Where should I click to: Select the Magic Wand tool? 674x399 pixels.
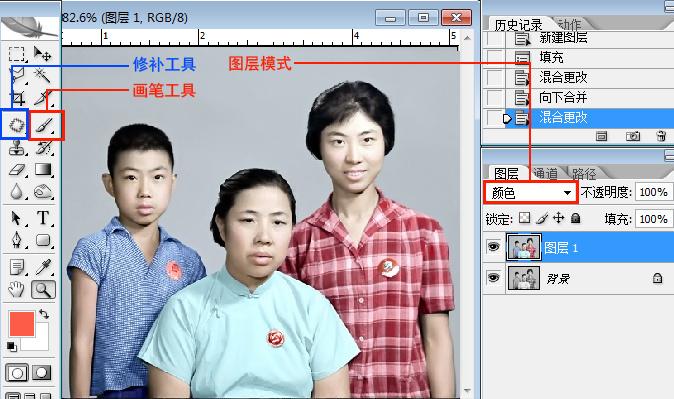point(43,76)
